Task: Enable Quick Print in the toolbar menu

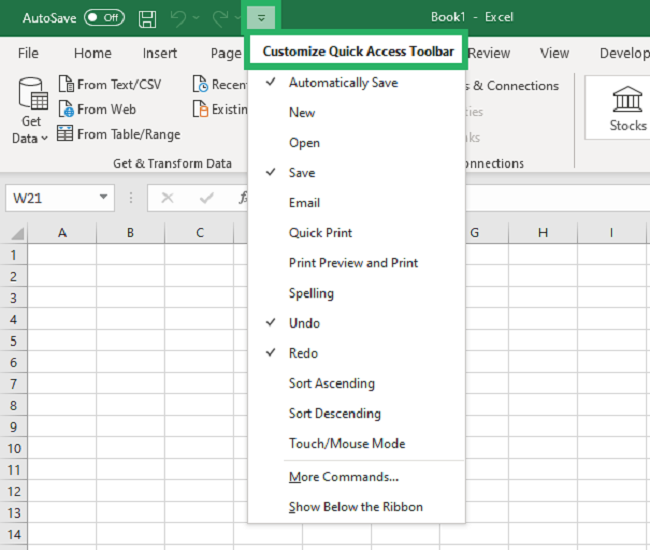Action: tap(320, 233)
